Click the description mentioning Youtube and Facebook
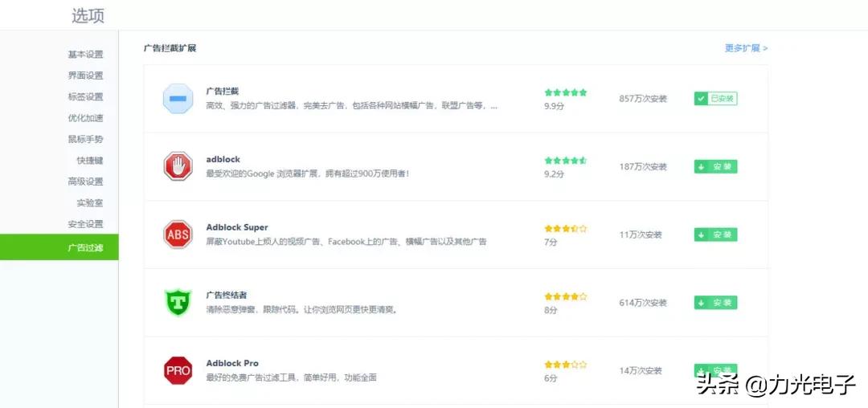Image resolution: width=868 pixels, height=408 pixels. [x=346, y=242]
